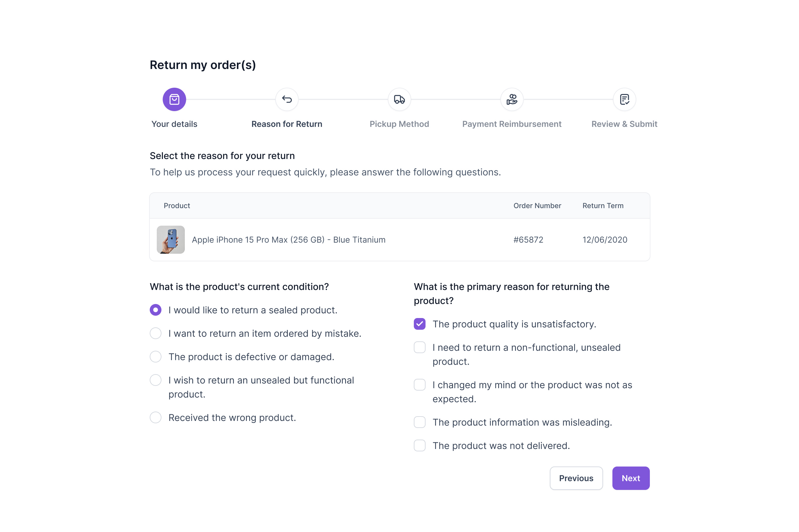Click the shopping bag 'Your details' step icon
The width and height of the screenshot is (799, 532).
click(174, 99)
